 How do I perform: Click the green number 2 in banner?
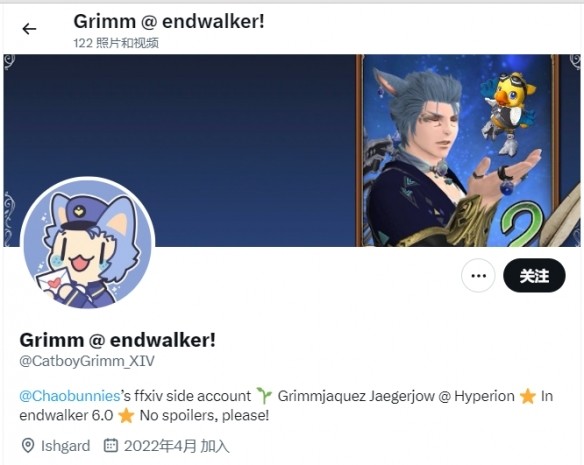pyautogui.click(x=522, y=224)
